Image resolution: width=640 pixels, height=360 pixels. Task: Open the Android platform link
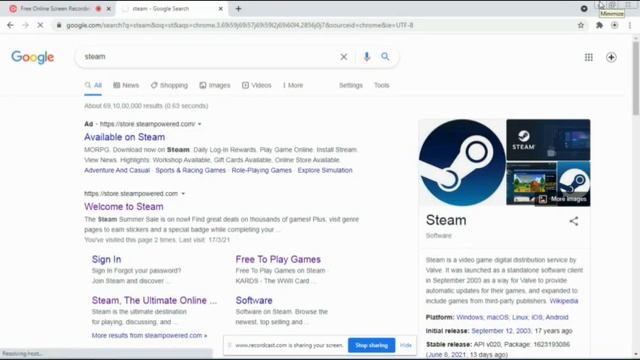pos(557,318)
